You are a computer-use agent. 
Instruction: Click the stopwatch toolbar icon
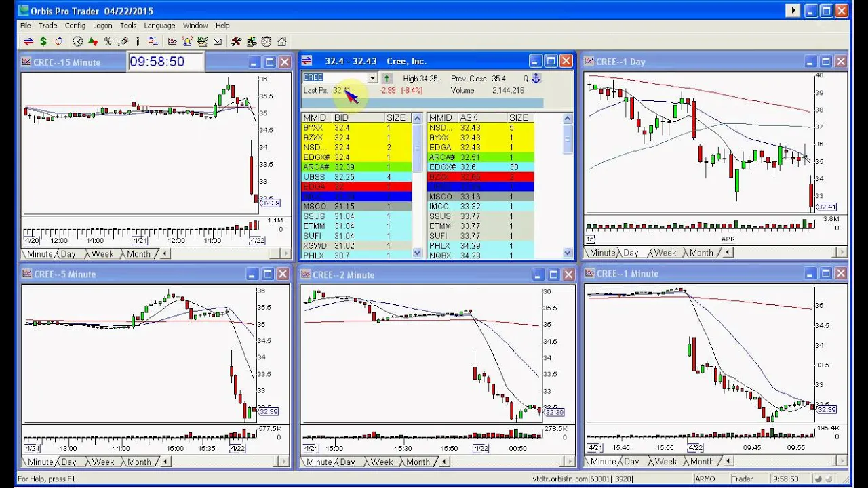tap(267, 41)
